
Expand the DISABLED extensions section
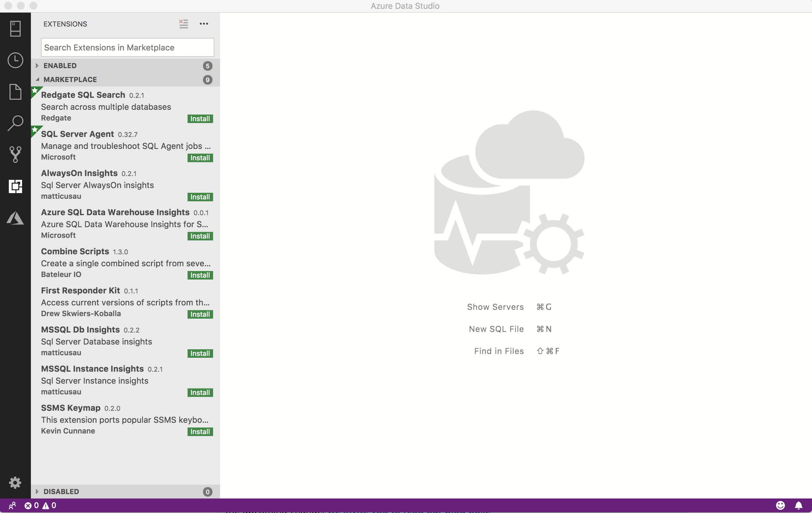coord(37,491)
